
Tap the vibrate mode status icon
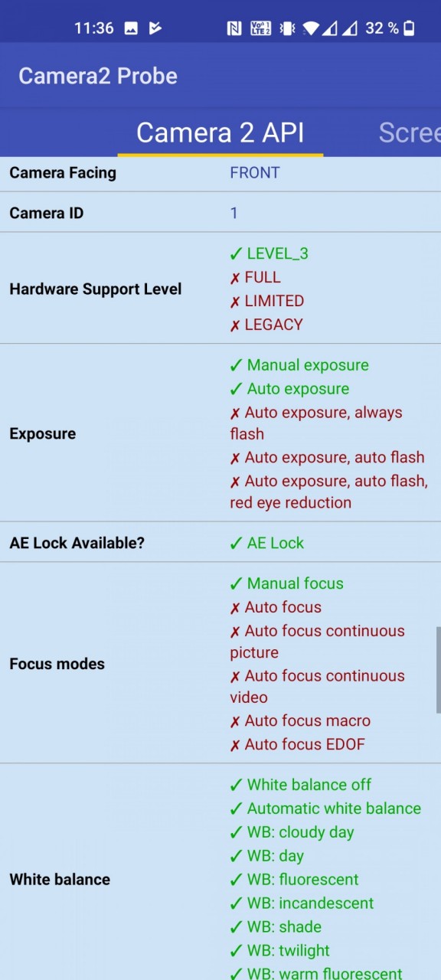click(x=287, y=28)
